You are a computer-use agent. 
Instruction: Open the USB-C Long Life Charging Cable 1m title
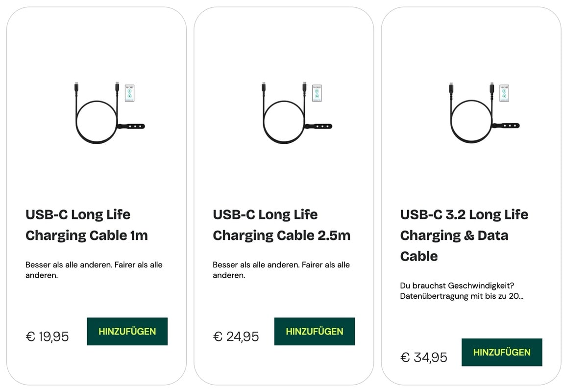click(86, 225)
